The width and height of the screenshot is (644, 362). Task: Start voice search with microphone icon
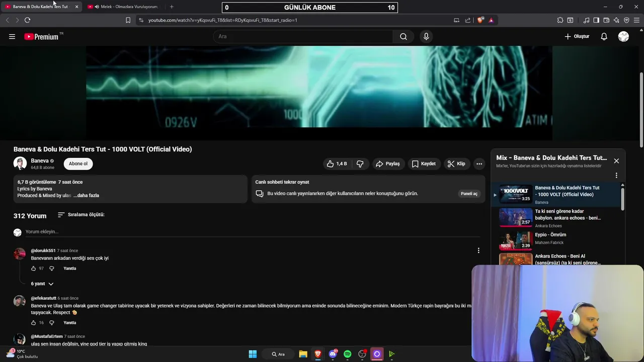(426, 36)
